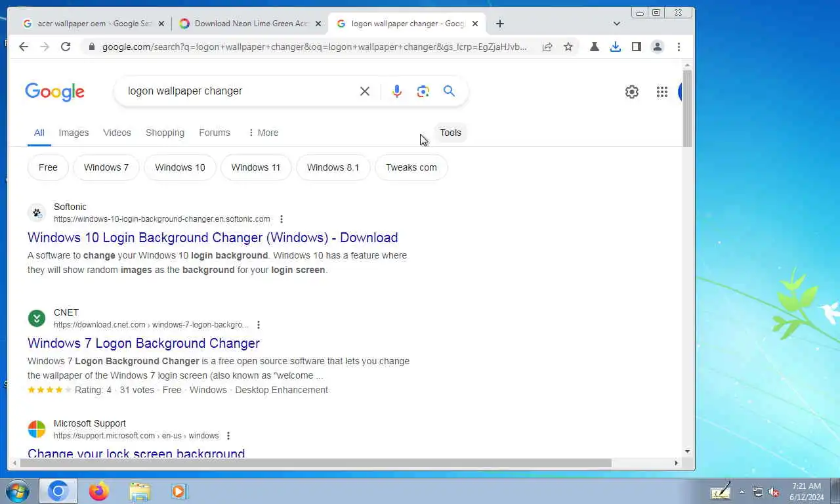
Task: Expand the More search filters menu
Action: [262, 133]
